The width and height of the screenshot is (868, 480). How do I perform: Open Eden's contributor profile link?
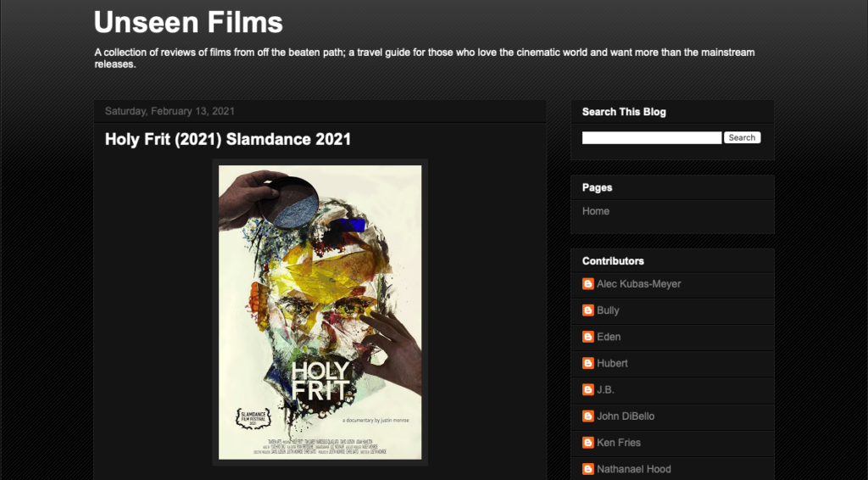tap(609, 337)
